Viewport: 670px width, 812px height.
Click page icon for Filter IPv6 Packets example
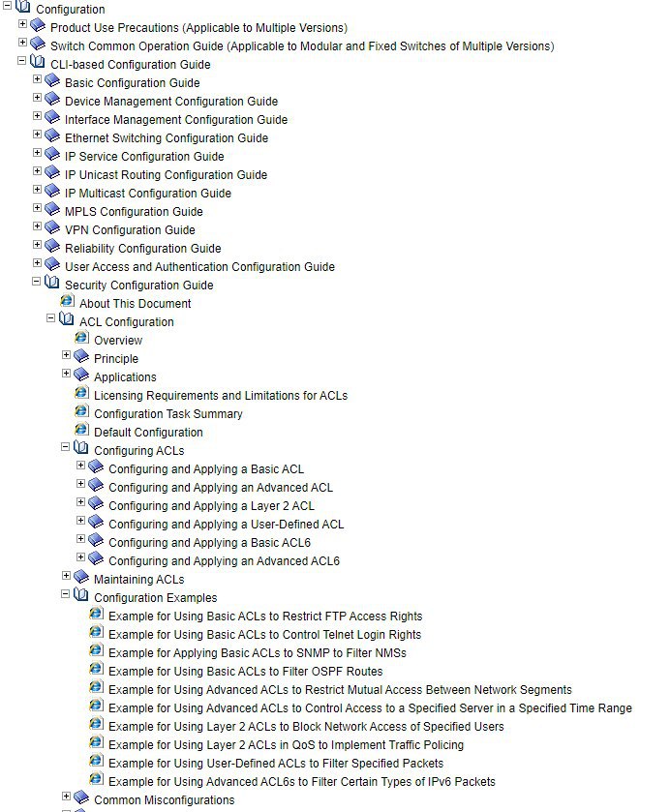click(x=97, y=779)
